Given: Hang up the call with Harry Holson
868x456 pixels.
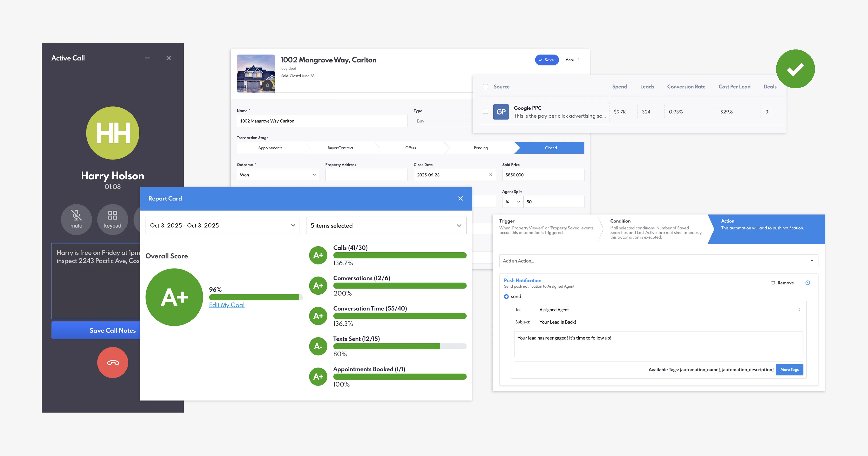Looking at the screenshot, I should point(113,363).
